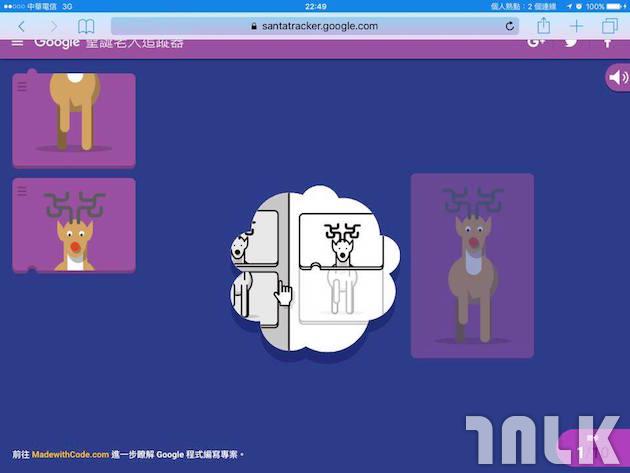Grab handle lines on legs block
Viewport: 630px width, 473px height.
pyautogui.click(x=22, y=86)
